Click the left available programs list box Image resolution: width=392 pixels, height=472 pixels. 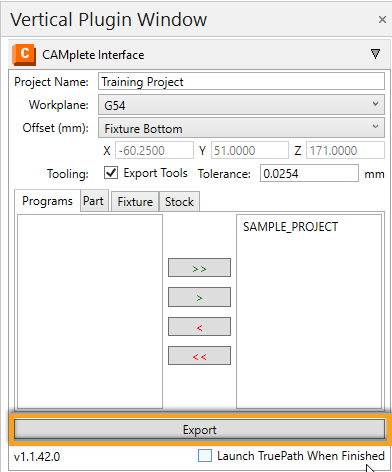(90, 311)
